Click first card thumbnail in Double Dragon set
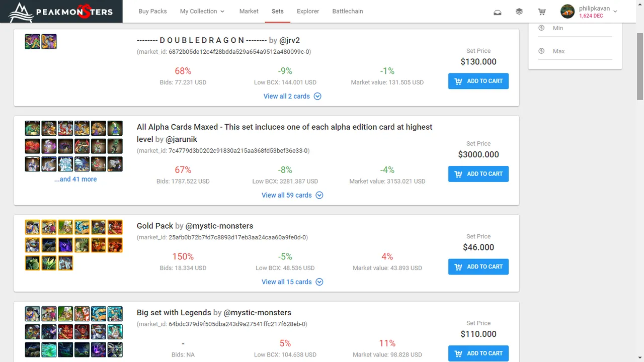The height and width of the screenshot is (362, 644). 33,42
